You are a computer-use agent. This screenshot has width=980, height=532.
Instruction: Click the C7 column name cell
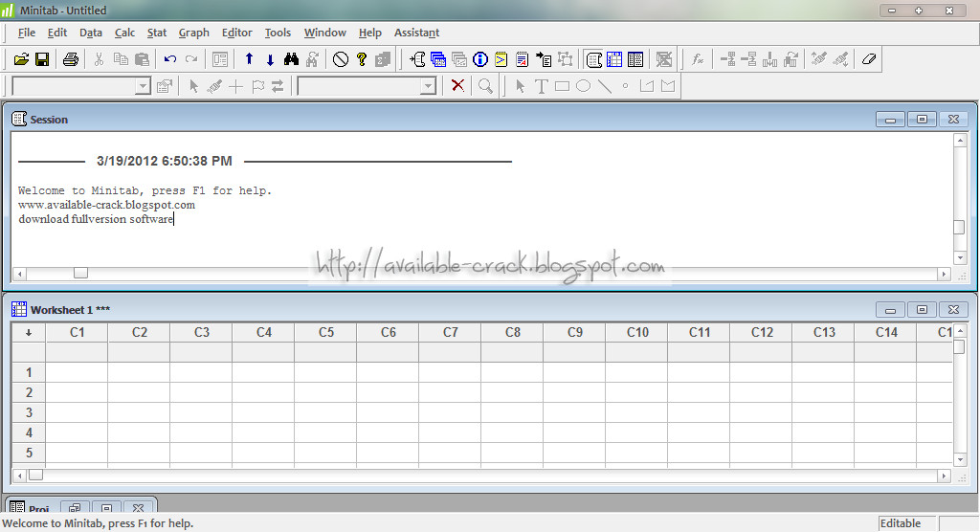click(450, 352)
